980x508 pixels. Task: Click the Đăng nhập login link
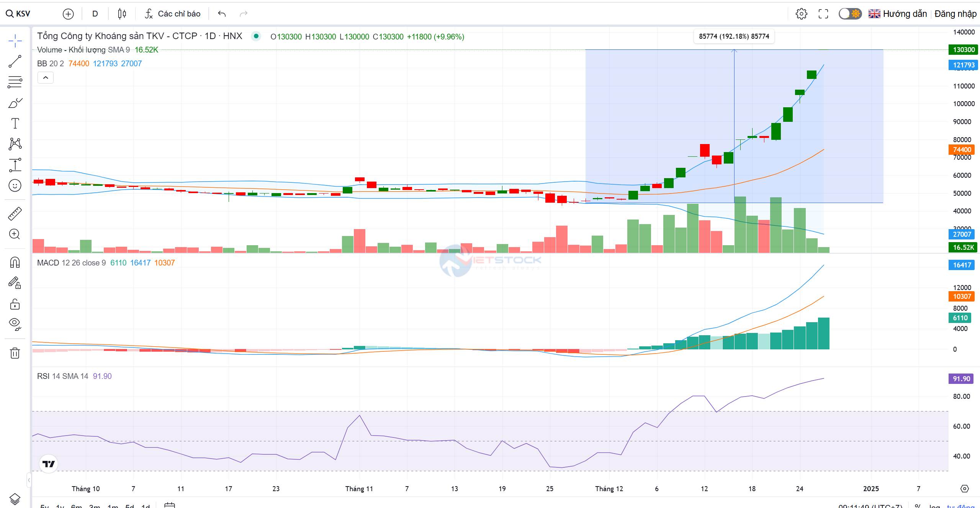pos(955,14)
